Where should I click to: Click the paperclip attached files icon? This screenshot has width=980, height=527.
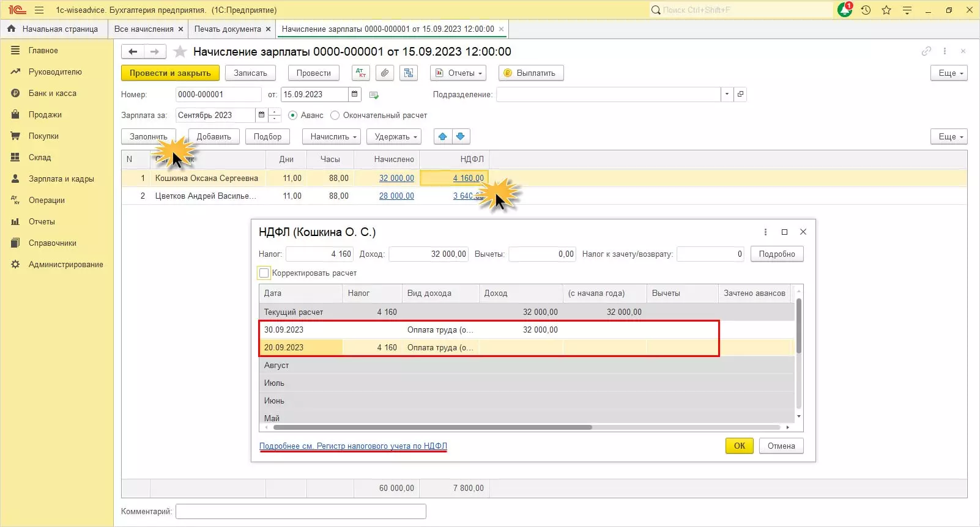click(x=384, y=73)
